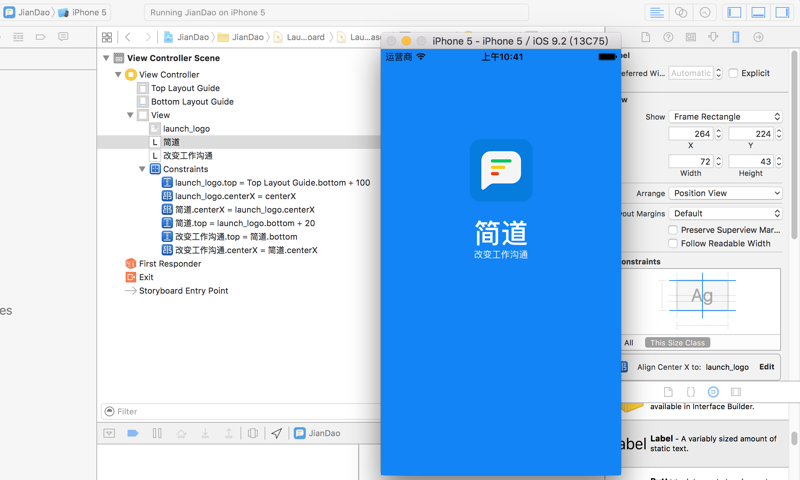This screenshot has height=480, width=800.
Task: Open the Layout Margins Default dropdown
Action: click(725, 213)
